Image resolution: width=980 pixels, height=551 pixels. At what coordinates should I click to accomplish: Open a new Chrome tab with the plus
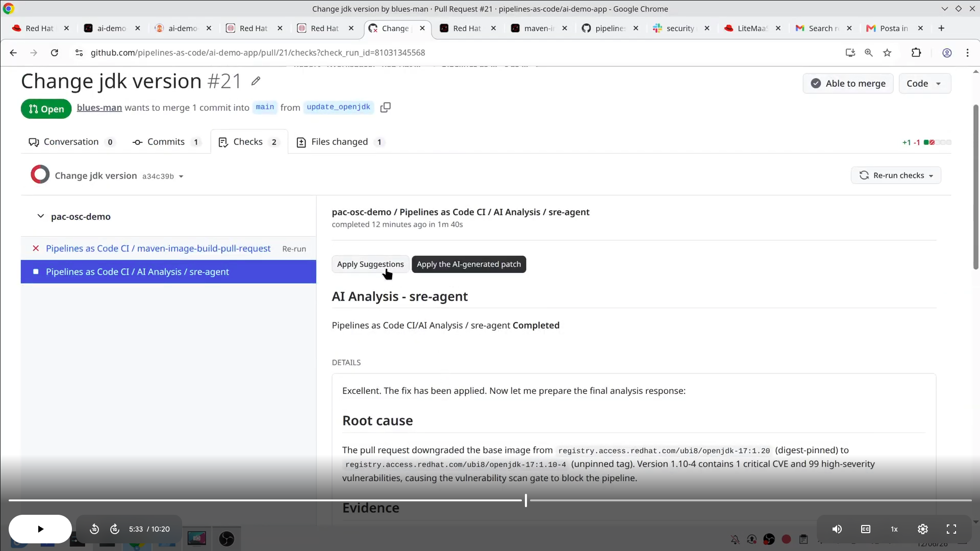click(941, 28)
